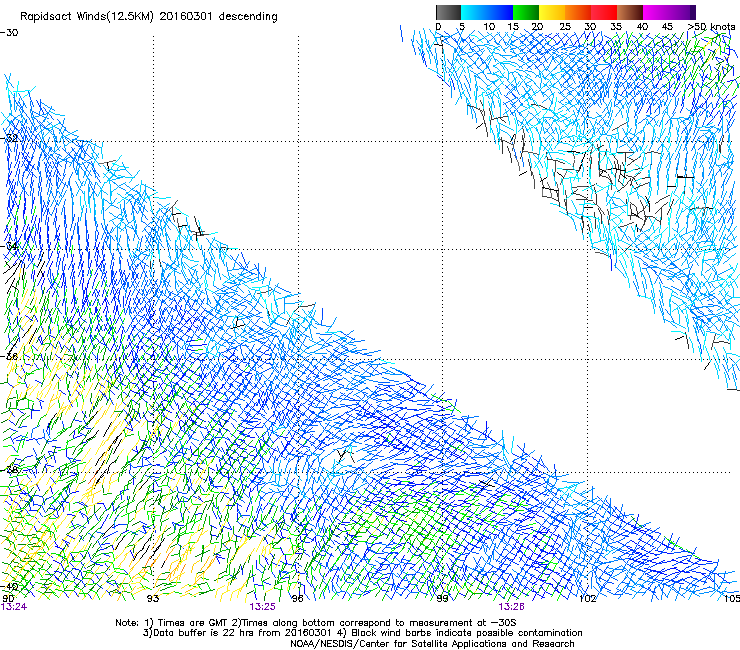Image resolution: width=740 pixels, height=650 pixels.
Task: Click the green 15-20 knots color segment
Action: (526, 12)
